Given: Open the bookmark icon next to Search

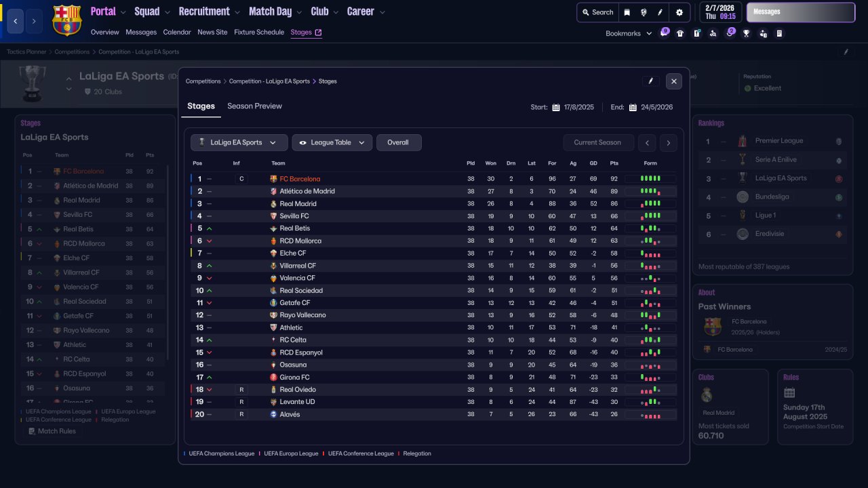Looking at the screenshot, I should click(x=627, y=12).
